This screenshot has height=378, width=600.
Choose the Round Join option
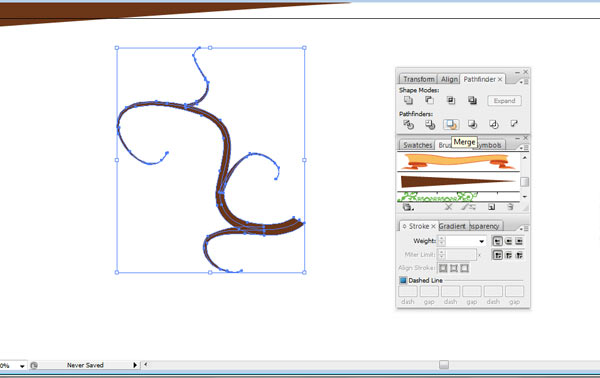tap(508, 255)
